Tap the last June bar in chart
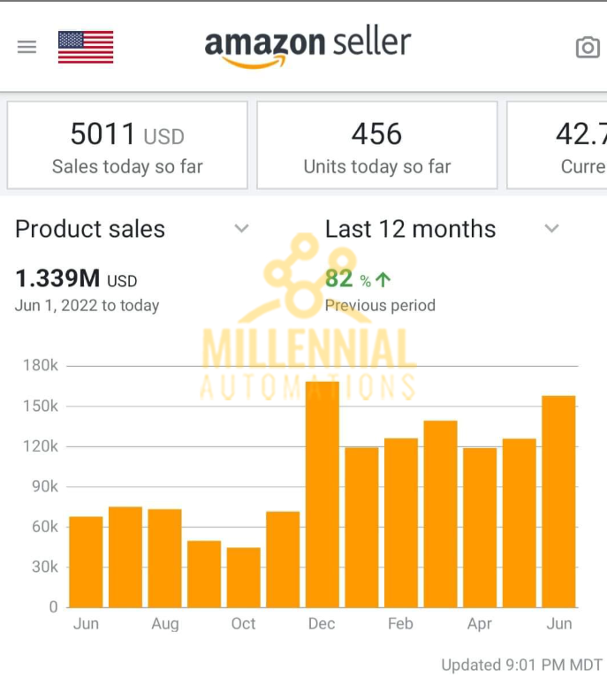Screen dimensions: 607x700 [x=558, y=502]
